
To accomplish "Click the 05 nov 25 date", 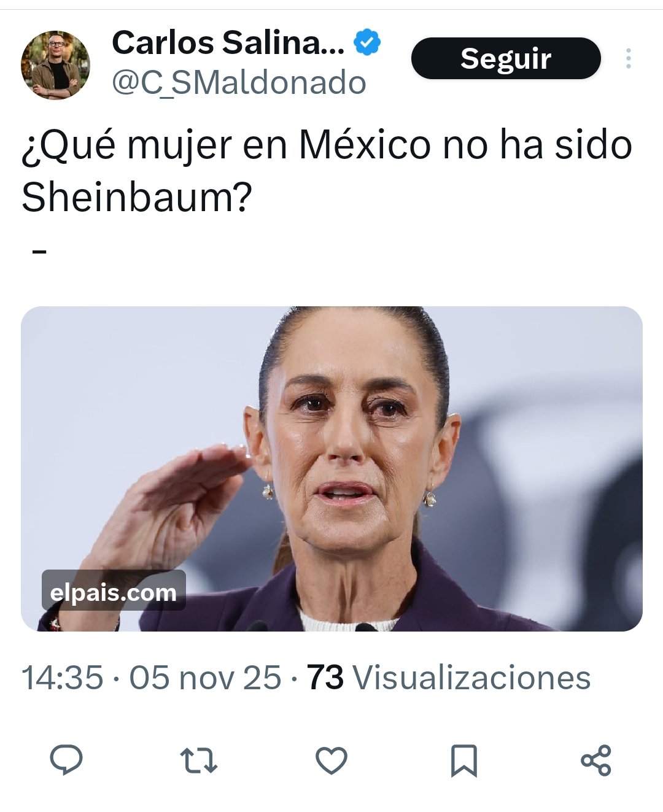I will (x=205, y=678).
